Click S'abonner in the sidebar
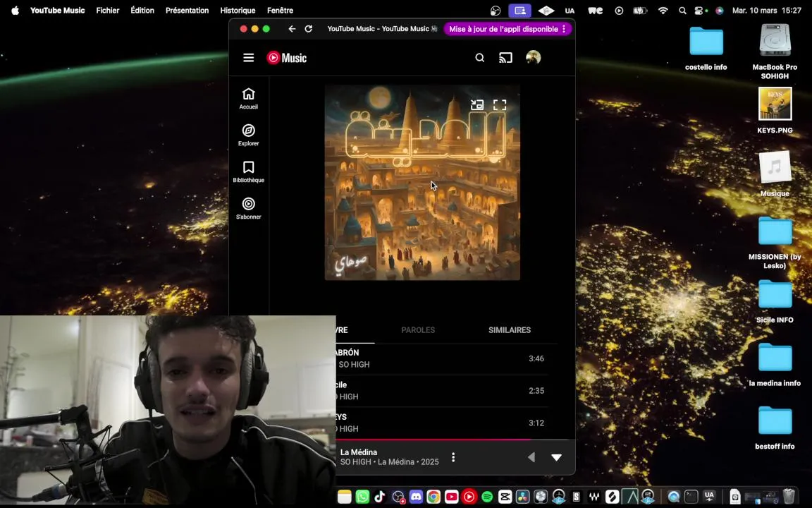Image resolution: width=812 pixels, height=508 pixels. click(249, 208)
